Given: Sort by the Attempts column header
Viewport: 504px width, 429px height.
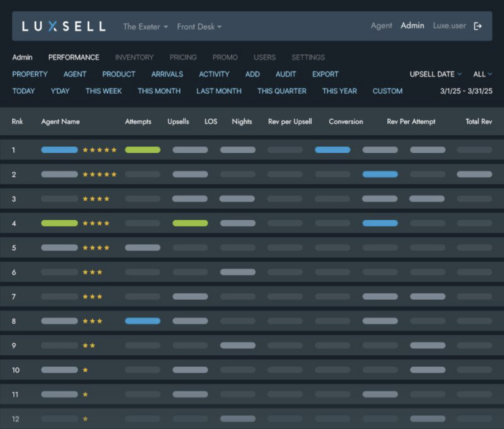Looking at the screenshot, I should tap(138, 122).
